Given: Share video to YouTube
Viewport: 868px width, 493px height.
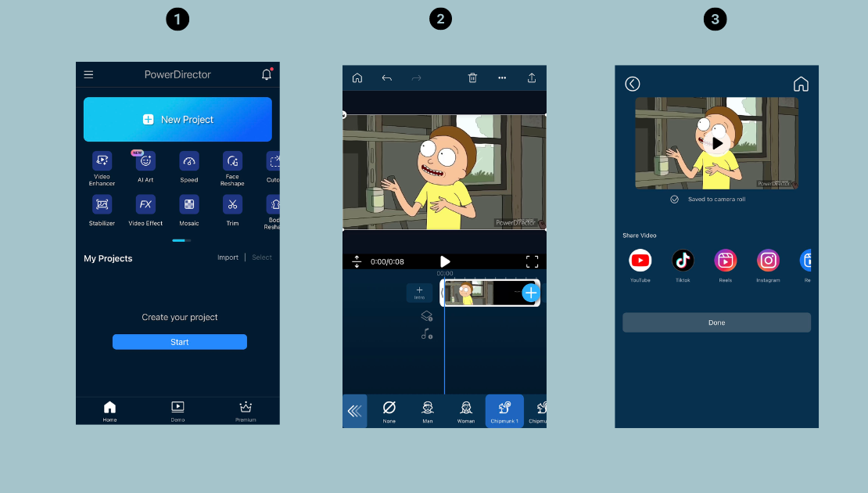Looking at the screenshot, I should (640, 265).
